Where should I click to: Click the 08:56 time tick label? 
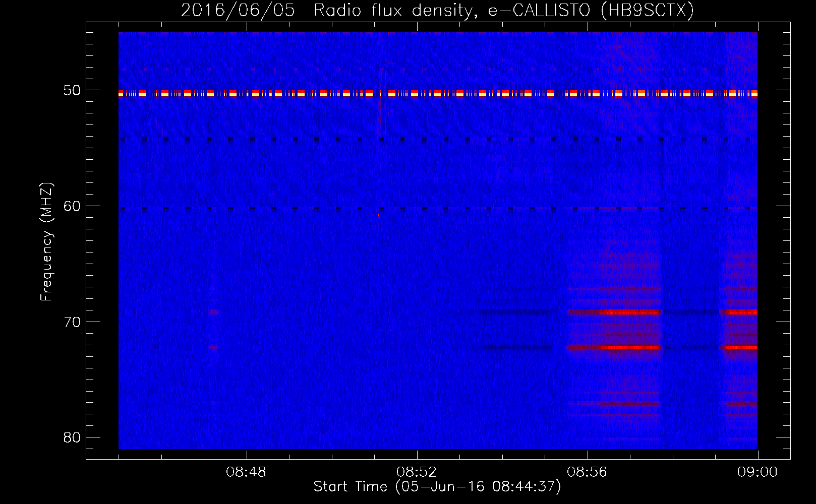[587, 472]
